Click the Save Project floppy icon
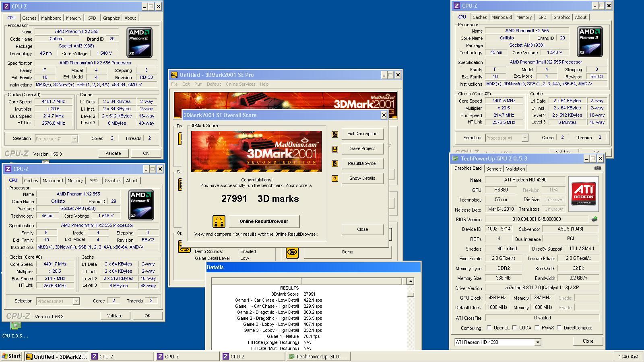Image resolution: width=644 pixels, height=362 pixels. click(335, 149)
